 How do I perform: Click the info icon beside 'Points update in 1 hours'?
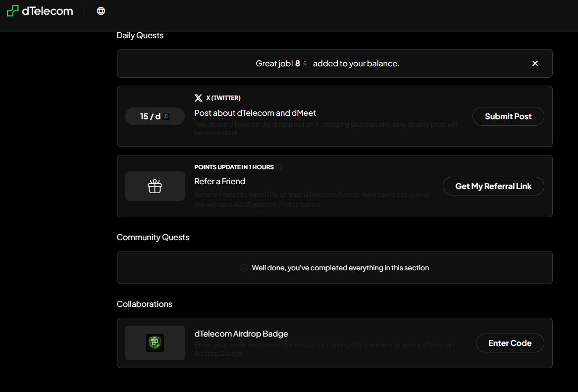[279, 167]
